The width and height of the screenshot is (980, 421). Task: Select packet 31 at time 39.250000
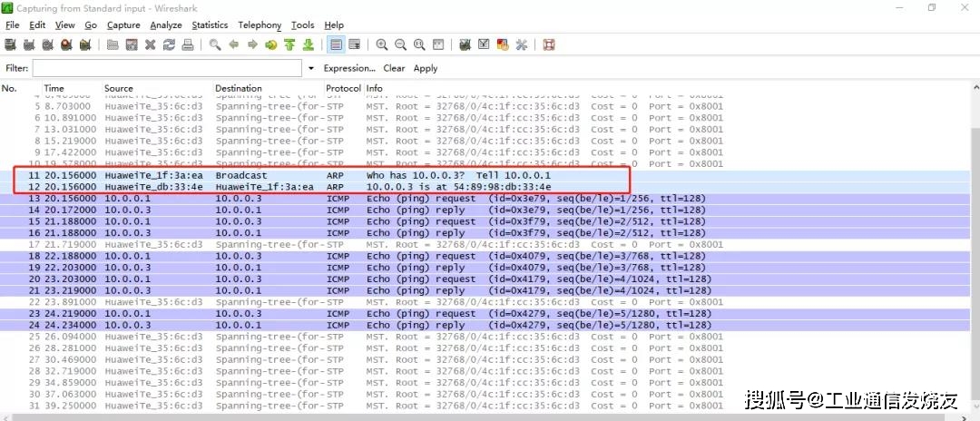pos(483,406)
